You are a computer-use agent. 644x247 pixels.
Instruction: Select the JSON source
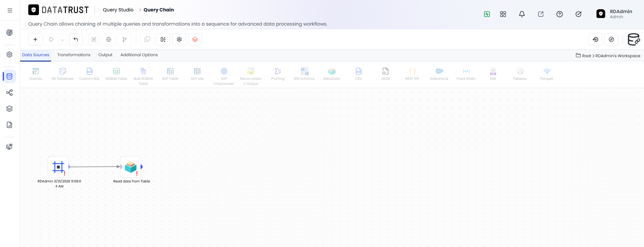pos(385,74)
